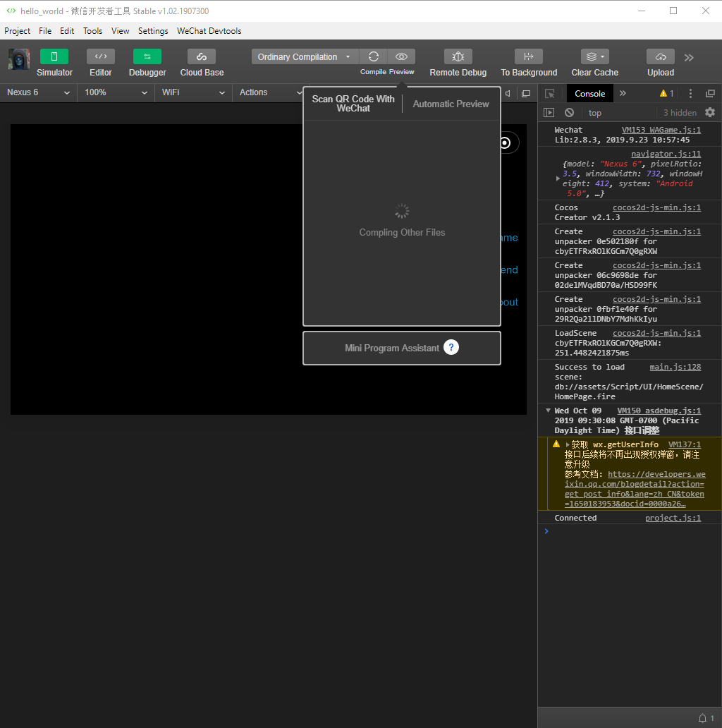Image resolution: width=722 pixels, height=728 pixels.
Task: Click the user avatar in toolbar
Action: 19,59
